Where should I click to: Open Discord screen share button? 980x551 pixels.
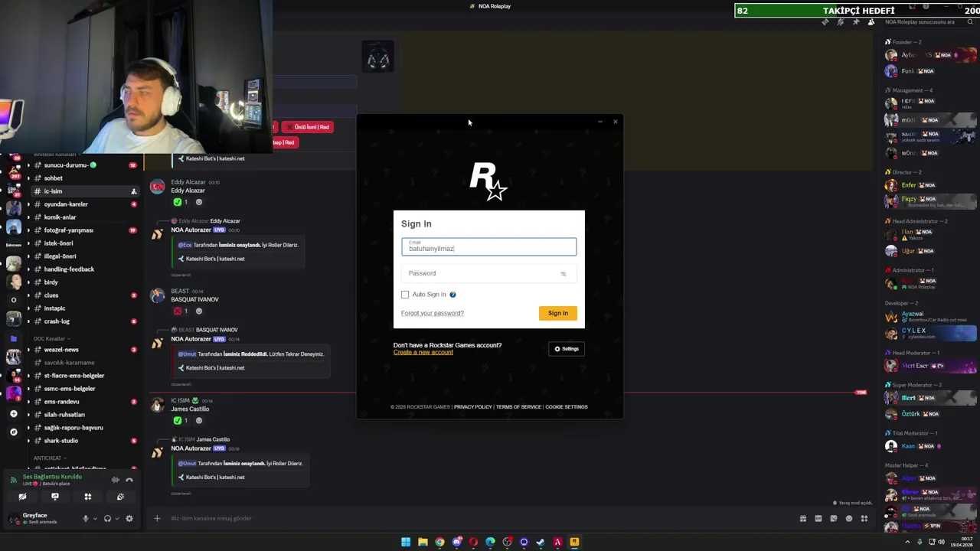click(x=55, y=497)
